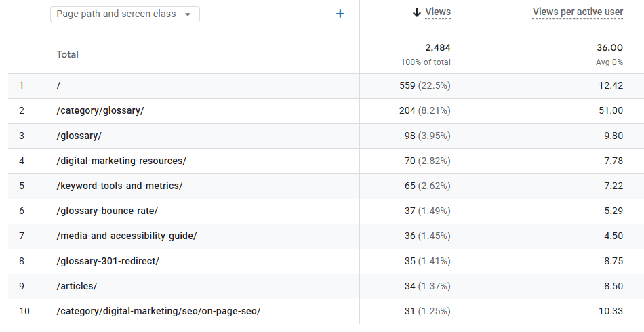
Task: Click the 65 (2.62%) views cell
Action: click(427, 186)
